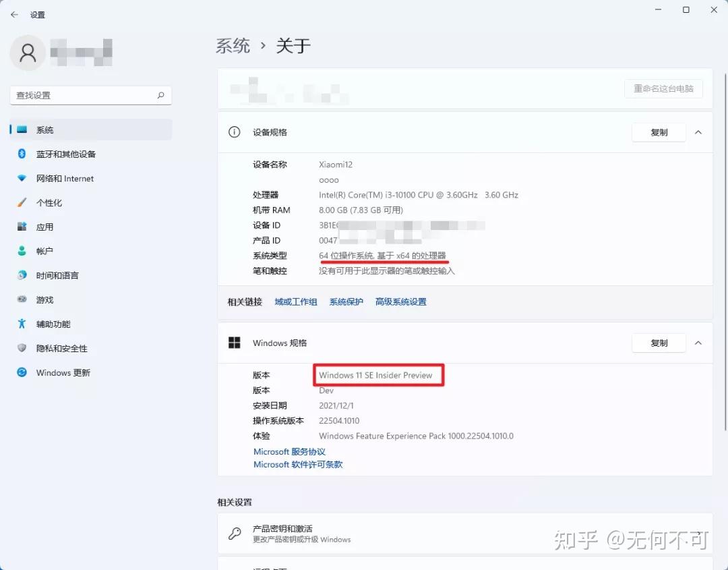Click the 设备规格 info circle icon
This screenshot has width=728, height=570.
(x=234, y=132)
